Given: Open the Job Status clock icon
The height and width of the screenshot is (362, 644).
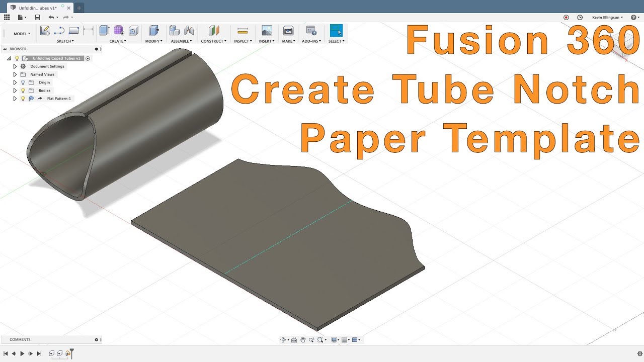Looking at the screenshot, I should tap(580, 17).
